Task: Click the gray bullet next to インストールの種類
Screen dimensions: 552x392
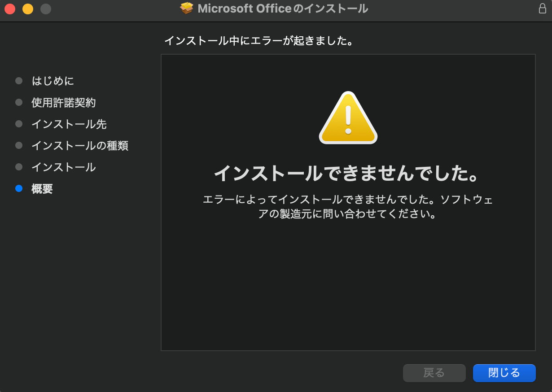Action: (19, 145)
